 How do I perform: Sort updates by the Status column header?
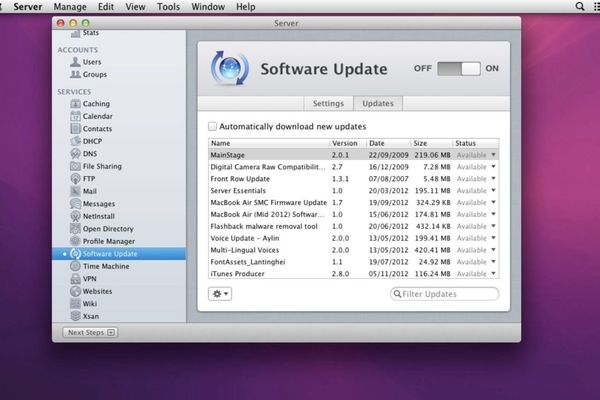[476, 143]
